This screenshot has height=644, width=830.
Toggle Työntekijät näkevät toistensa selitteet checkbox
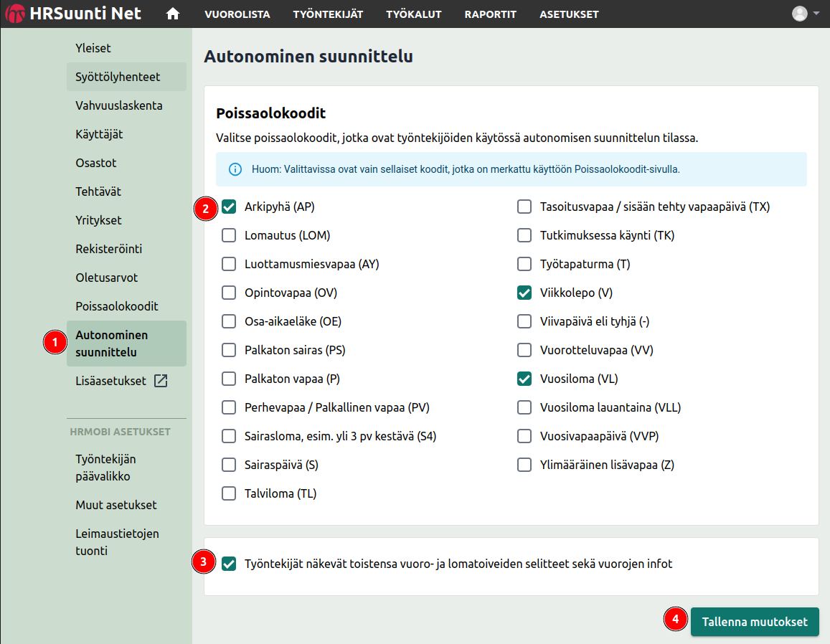coord(229,564)
